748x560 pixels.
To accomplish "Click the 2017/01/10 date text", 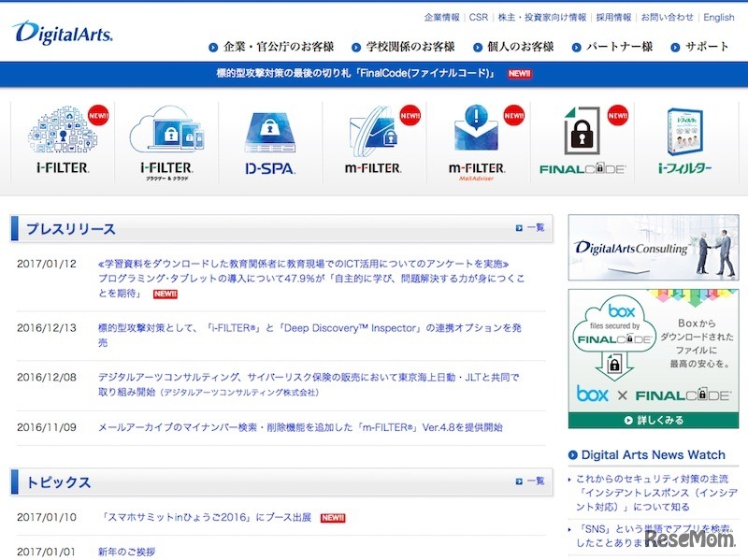I will tap(47, 517).
